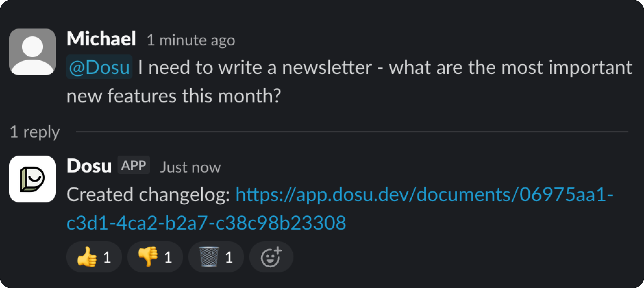Click the APP badge next to Dosu
The height and width of the screenshot is (288, 644).
pos(134,165)
